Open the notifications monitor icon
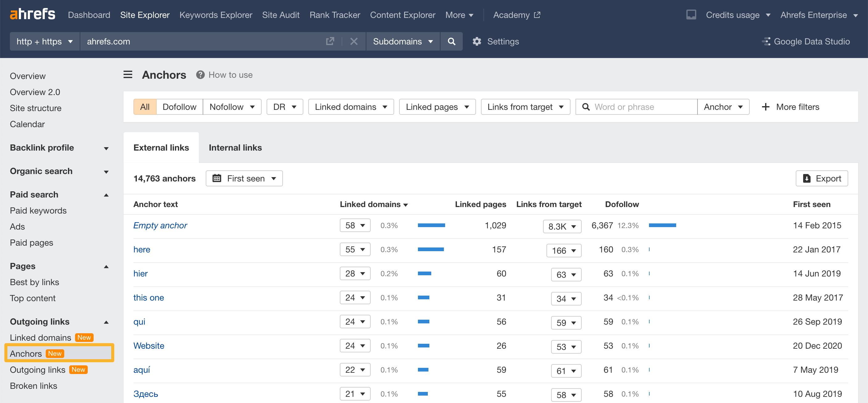 click(x=691, y=15)
